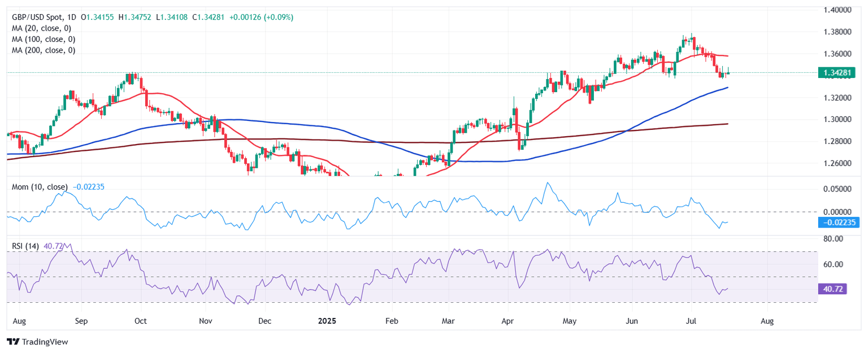The width and height of the screenshot is (868, 353).
Task: Click the close value C1.34281 in the header
Action: point(209,18)
